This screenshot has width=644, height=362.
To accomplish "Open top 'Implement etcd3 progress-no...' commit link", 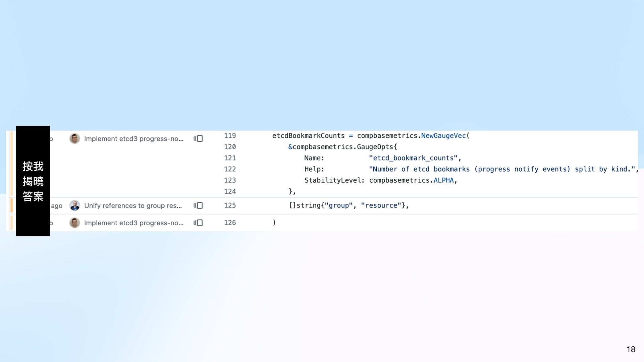I will click(x=133, y=139).
